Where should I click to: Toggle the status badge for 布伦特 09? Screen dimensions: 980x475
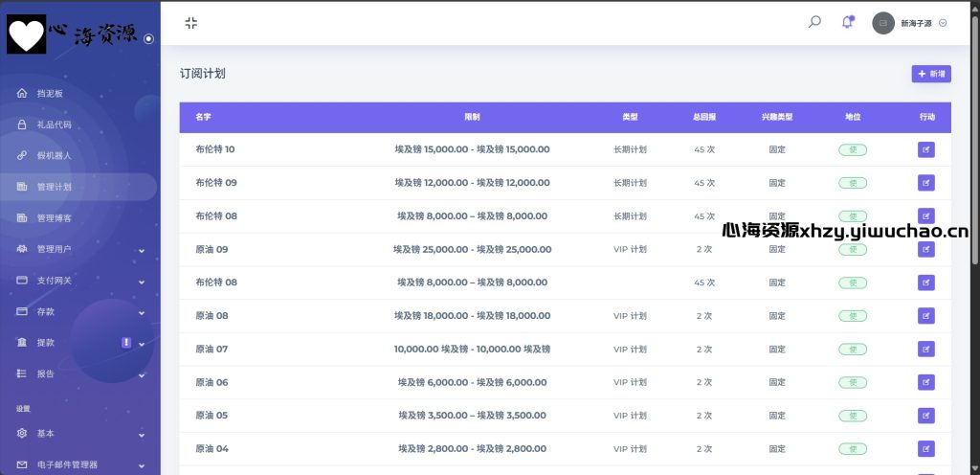click(x=852, y=183)
